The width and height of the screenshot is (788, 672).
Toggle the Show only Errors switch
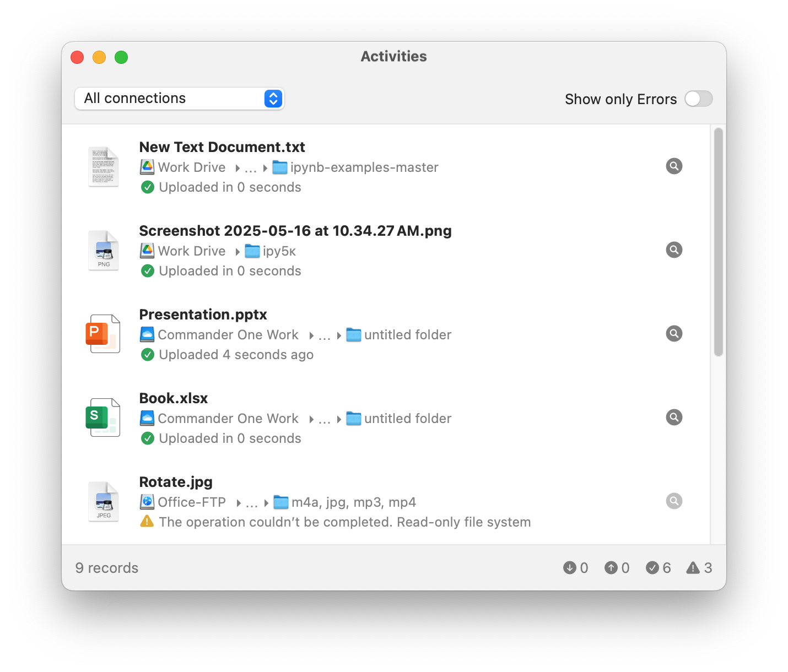tap(699, 99)
